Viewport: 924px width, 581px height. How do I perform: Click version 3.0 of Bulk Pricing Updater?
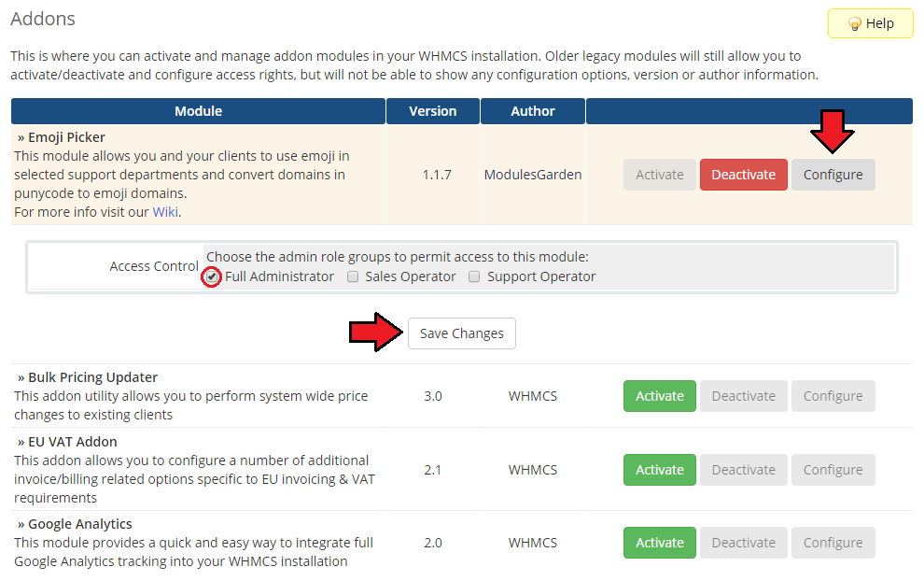click(432, 396)
